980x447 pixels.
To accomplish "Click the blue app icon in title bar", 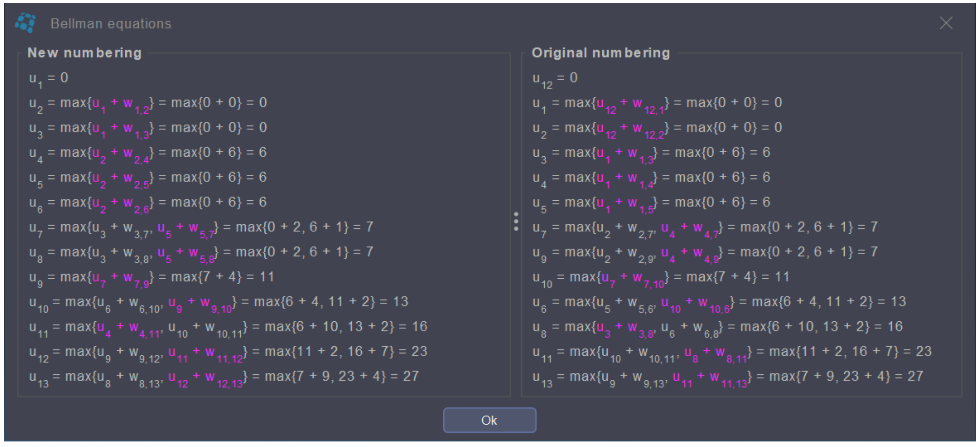I will [25, 23].
